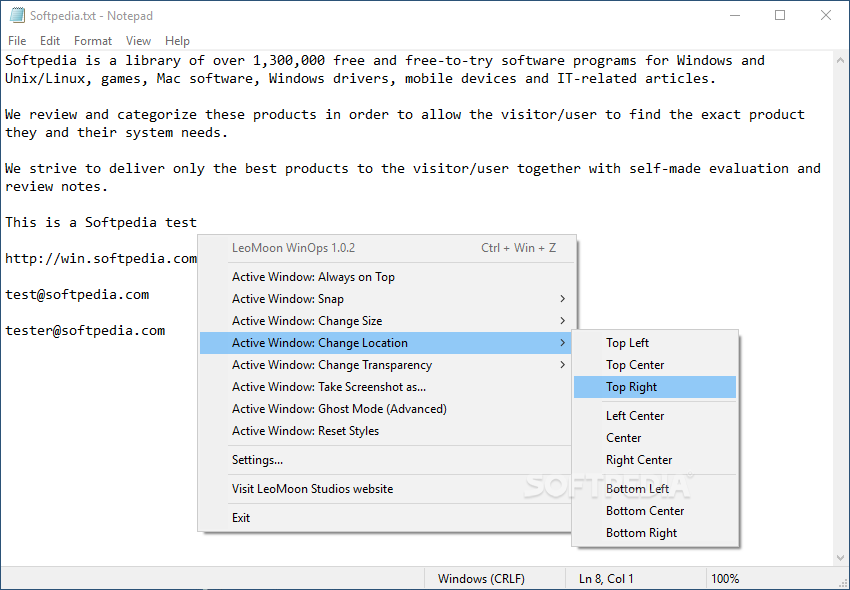Viewport: 850px width, 590px height.
Task: Open the View menu
Action: [x=138, y=41]
